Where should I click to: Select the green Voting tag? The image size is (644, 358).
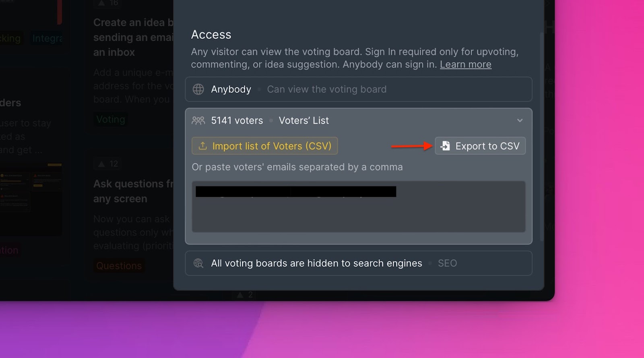pyautogui.click(x=111, y=120)
